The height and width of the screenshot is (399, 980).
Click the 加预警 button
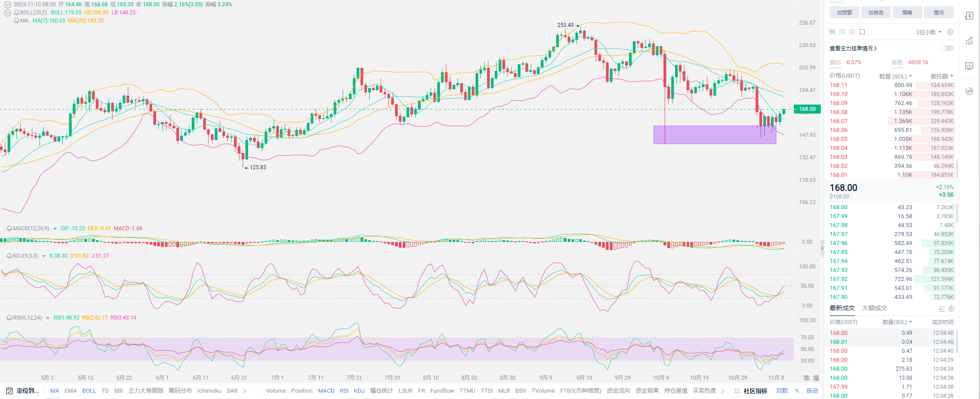(844, 13)
